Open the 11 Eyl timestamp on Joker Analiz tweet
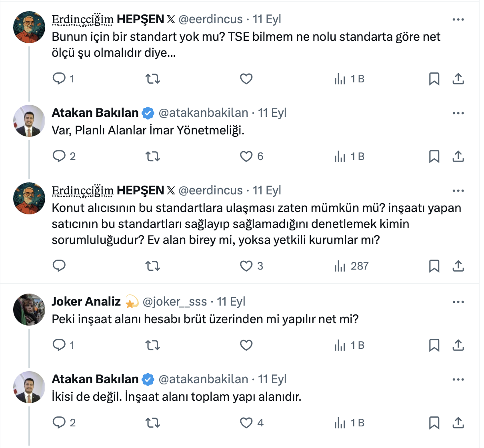 [x=231, y=302]
